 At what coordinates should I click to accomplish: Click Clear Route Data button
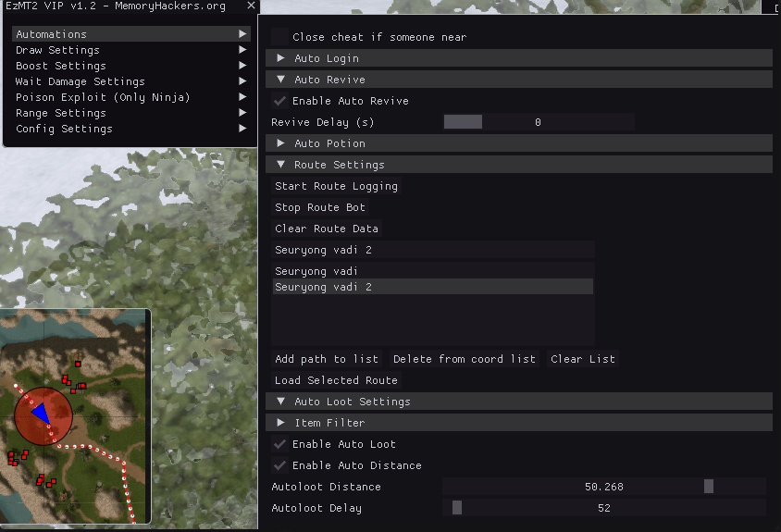[327, 229]
